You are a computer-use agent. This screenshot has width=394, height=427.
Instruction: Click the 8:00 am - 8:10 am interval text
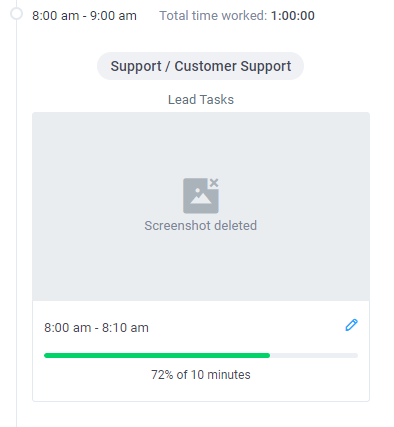[96, 328]
